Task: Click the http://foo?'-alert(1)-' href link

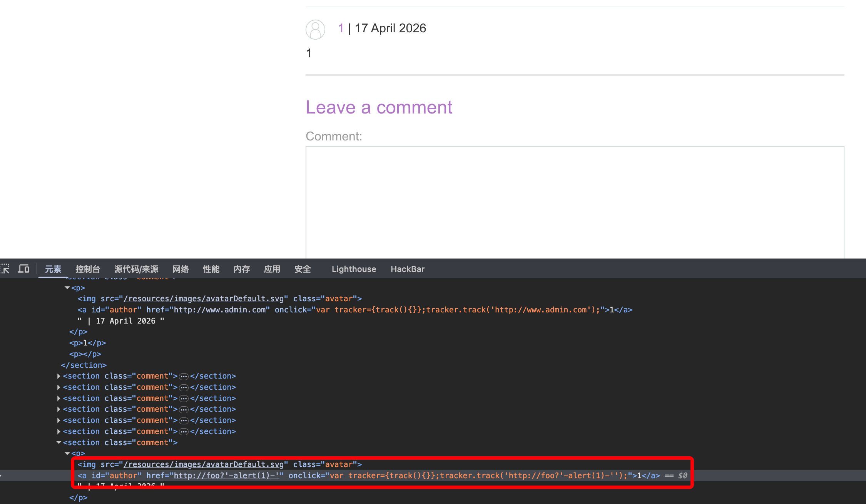Action: [226, 476]
